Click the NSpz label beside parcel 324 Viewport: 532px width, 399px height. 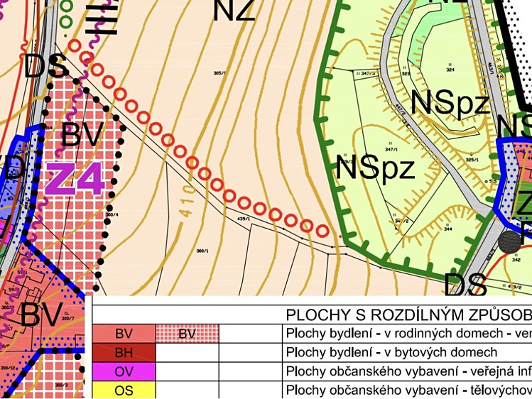tap(450, 104)
